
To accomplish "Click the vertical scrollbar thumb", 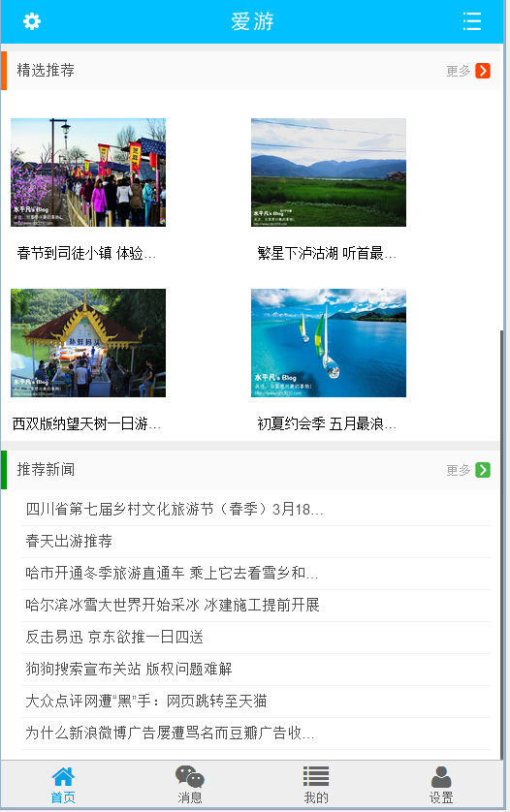I will [x=501, y=545].
